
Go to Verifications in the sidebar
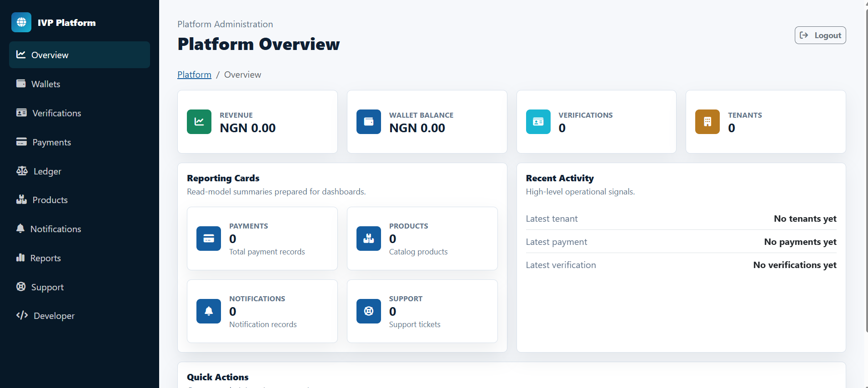pyautogui.click(x=80, y=113)
